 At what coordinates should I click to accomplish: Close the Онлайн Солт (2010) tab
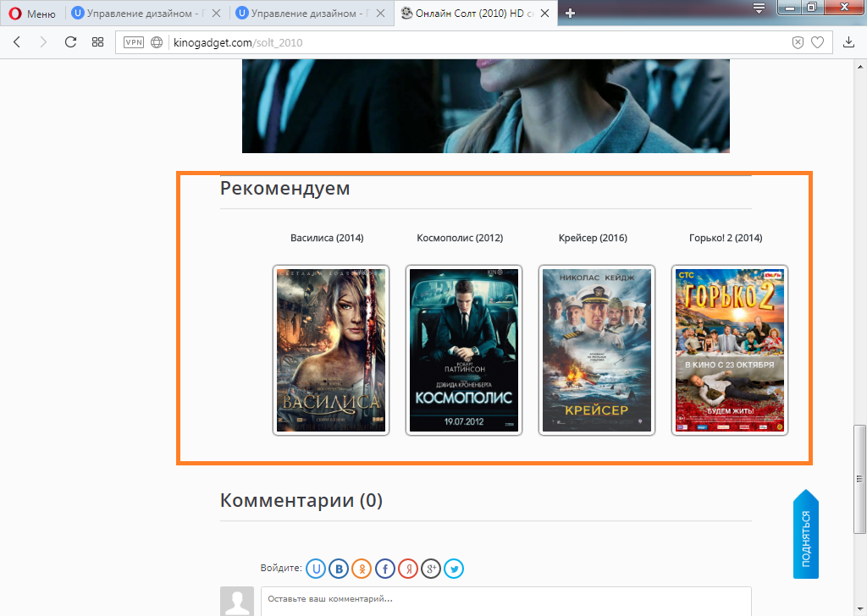pos(544,14)
